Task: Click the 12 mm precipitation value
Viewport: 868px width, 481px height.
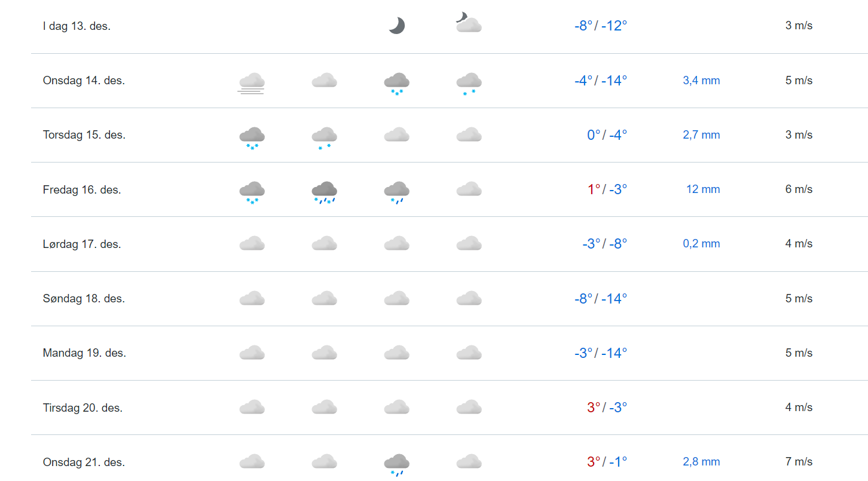Action: pos(702,189)
